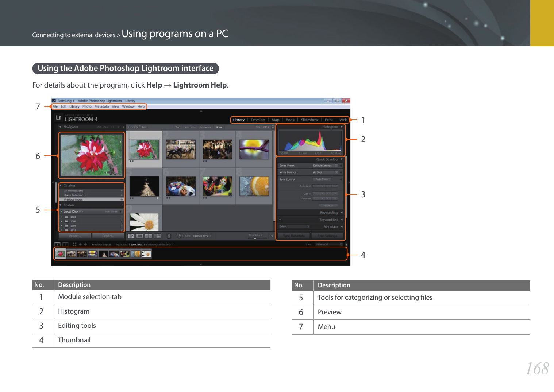Screen dimensions: 554x392
Task: Expand the 2012 folder
Action: [62, 230]
